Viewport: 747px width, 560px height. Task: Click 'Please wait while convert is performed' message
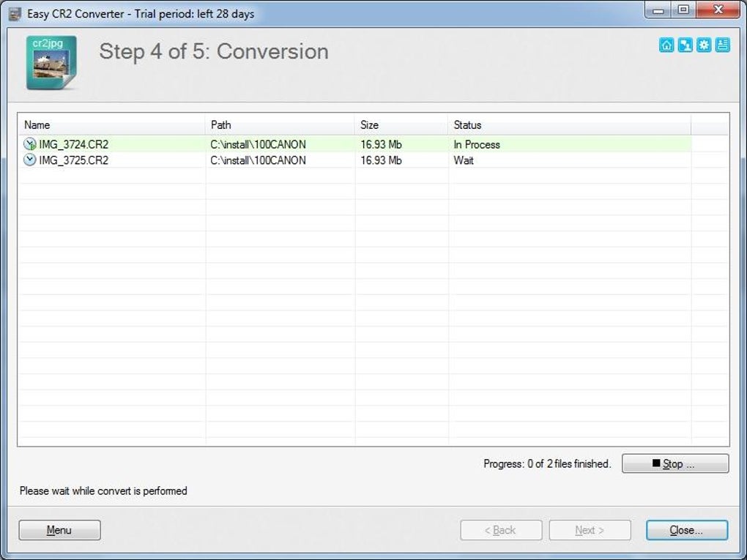coord(103,491)
